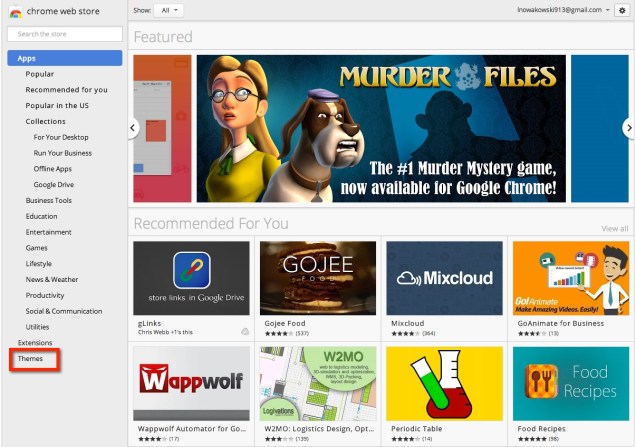
Task: Show next featured banner with right arrow
Action: 628,128
